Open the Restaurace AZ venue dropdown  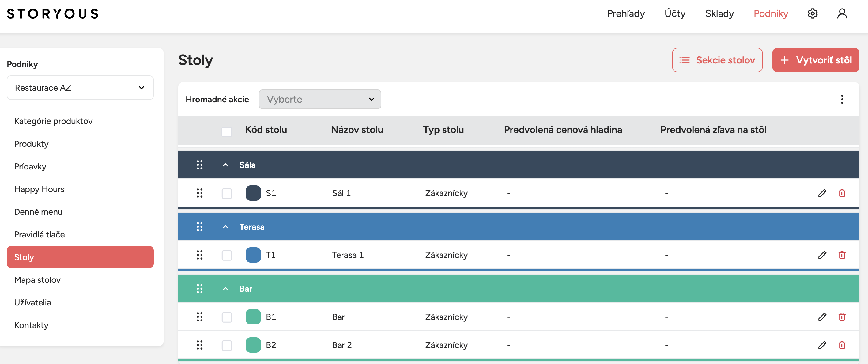click(x=80, y=88)
